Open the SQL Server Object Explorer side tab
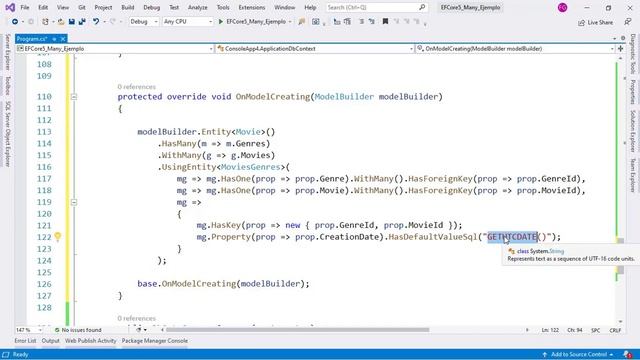640x360 pixels. 7,134
